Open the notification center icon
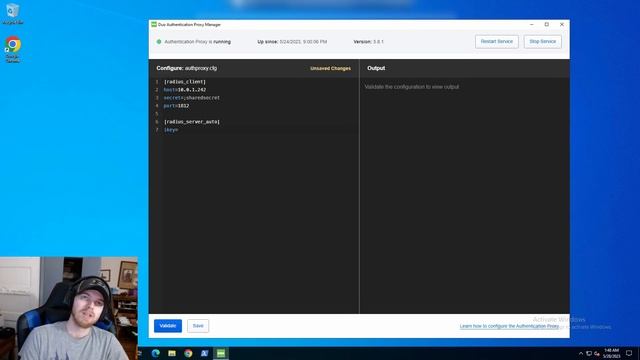This screenshot has height=360, width=640. pyautogui.click(x=629, y=353)
